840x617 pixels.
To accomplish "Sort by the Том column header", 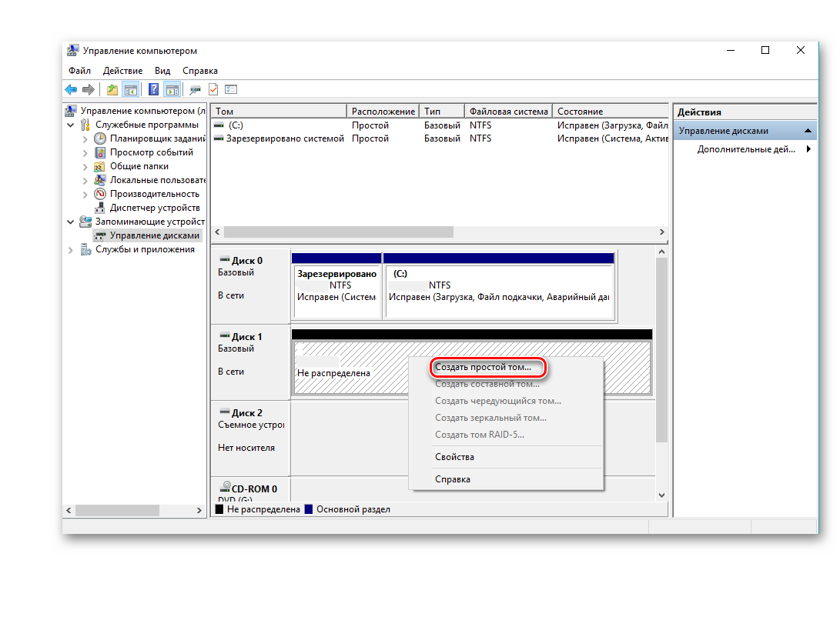I will [x=279, y=112].
